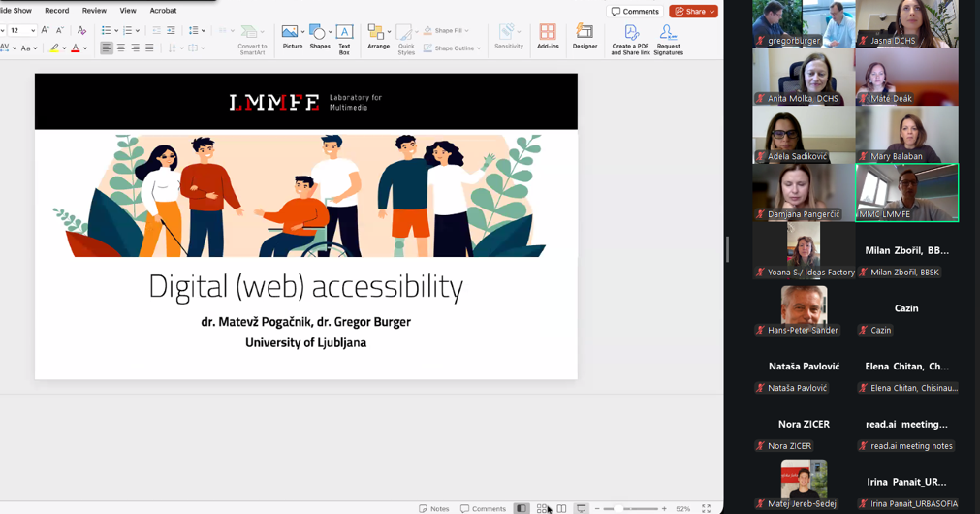This screenshot has width=980, height=514.
Task: Open the View ribbon tab
Action: [x=128, y=10]
